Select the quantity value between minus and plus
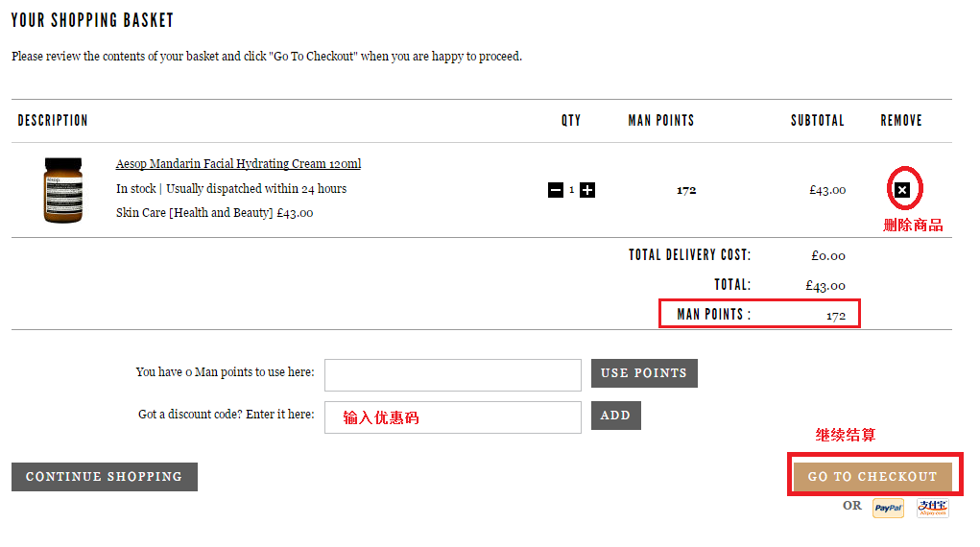Screen dimensions: 980x547 pyautogui.click(x=571, y=190)
